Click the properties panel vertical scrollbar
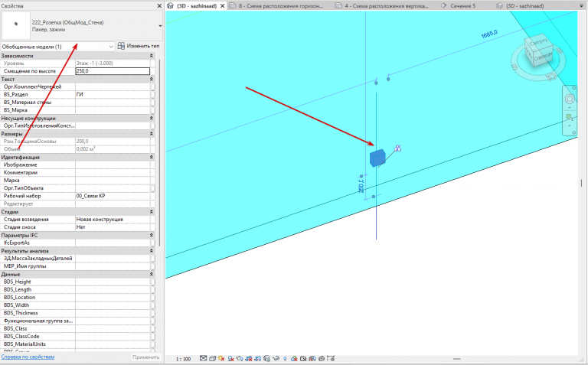This screenshot has height=365, width=588. [159, 152]
